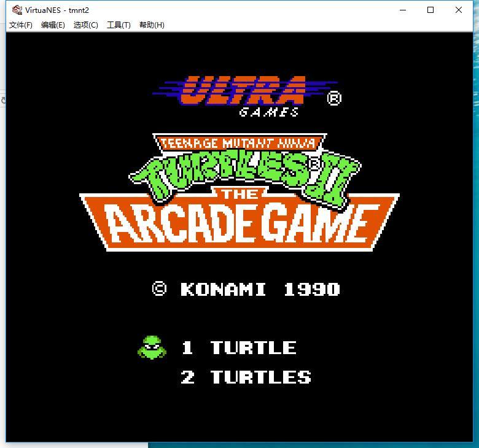The image size is (479, 448).
Task: Click the registered trademark symbol beside ULTRA
Action: (334, 98)
